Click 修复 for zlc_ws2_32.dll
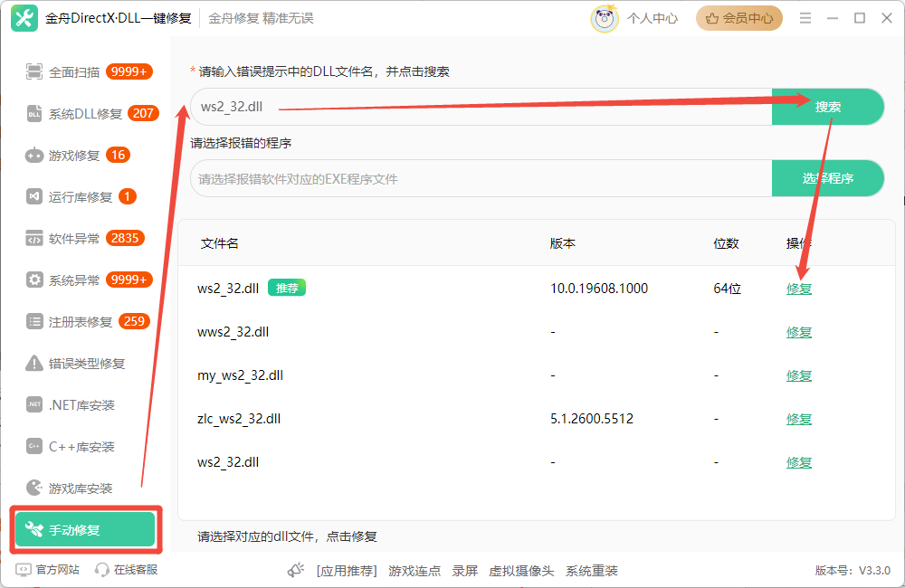The width and height of the screenshot is (905, 588). pos(799,418)
